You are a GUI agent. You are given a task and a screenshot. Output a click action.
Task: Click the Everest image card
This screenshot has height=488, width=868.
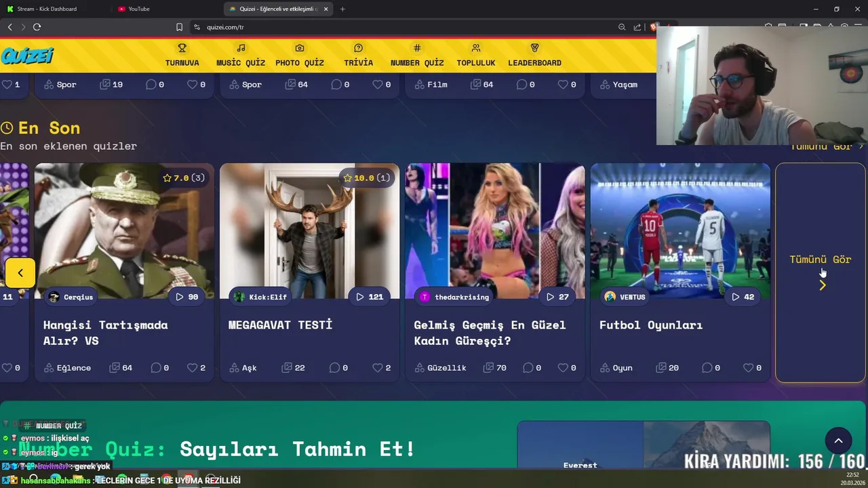(580, 445)
